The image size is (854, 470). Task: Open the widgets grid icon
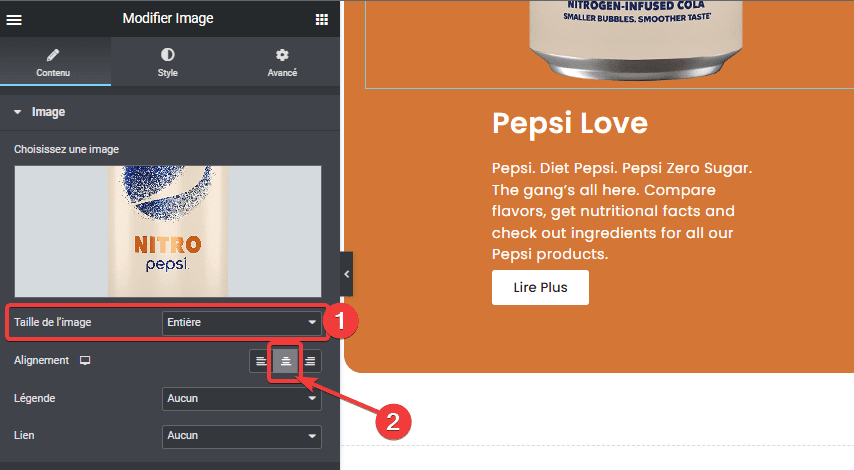(321, 20)
